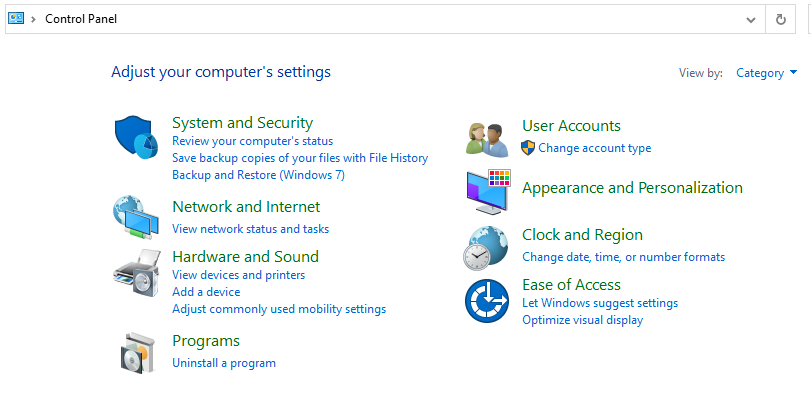
Task: Click the Ease of Access icon
Action: tap(487, 301)
